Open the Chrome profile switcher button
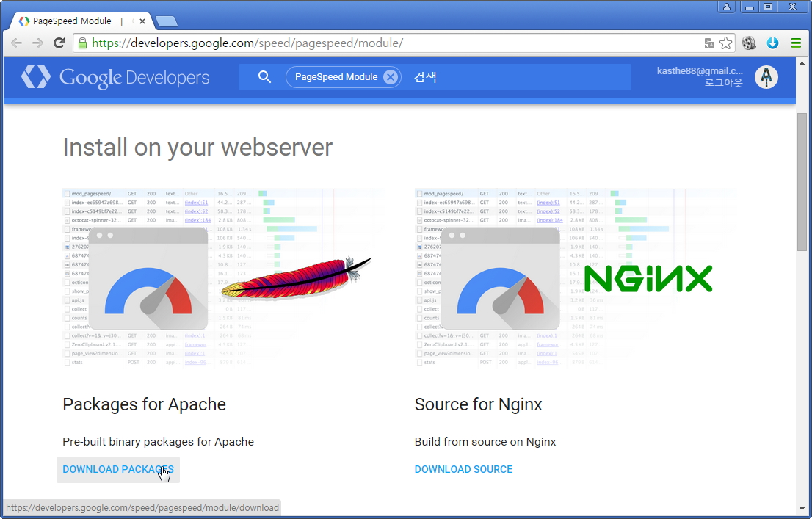Image resolution: width=812 pixels, height=519 pixels. 727,7
